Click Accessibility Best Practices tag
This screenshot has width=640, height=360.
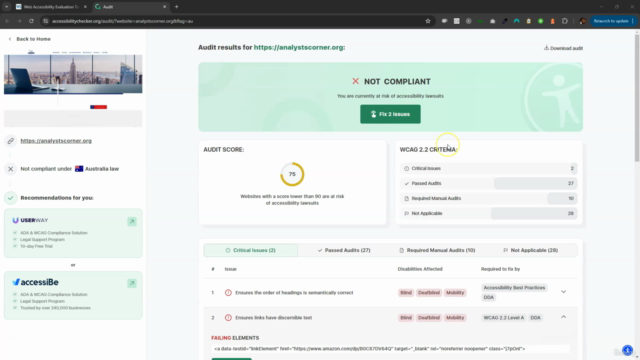pyautogui.click(x=514, y=288)
